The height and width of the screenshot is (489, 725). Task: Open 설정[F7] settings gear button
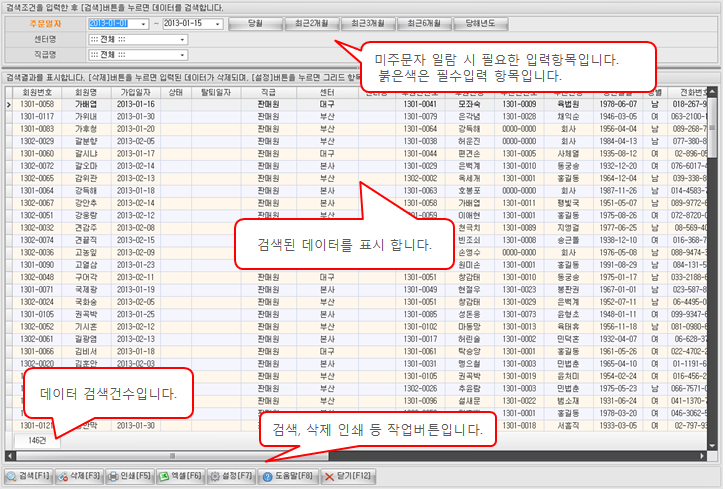231,476
